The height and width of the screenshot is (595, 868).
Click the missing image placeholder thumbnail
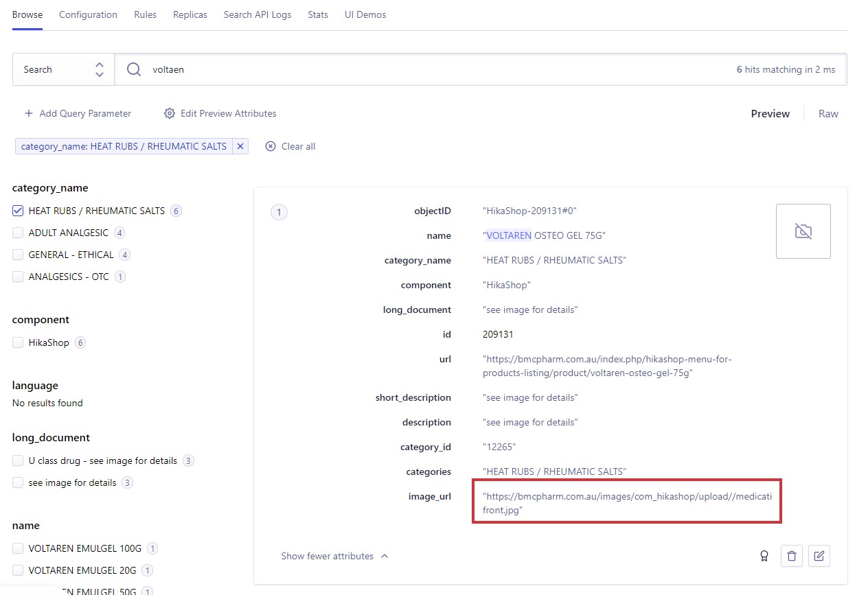pos(803,231)
